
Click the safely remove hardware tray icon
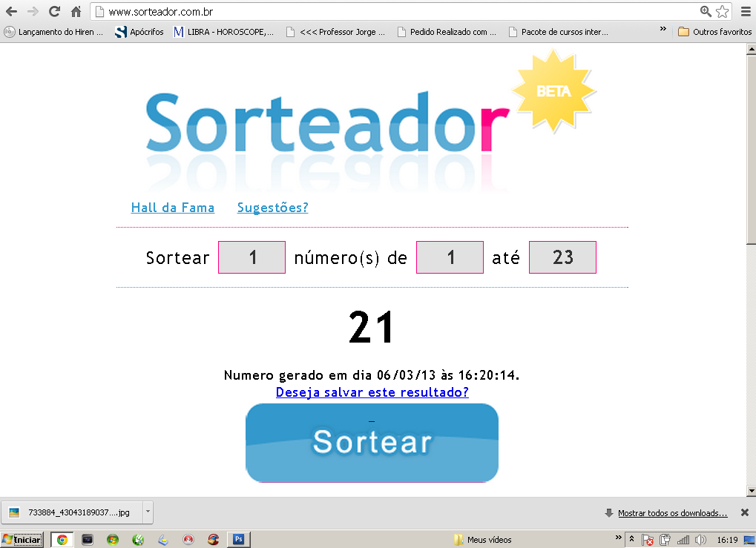(x=665, y=541)
